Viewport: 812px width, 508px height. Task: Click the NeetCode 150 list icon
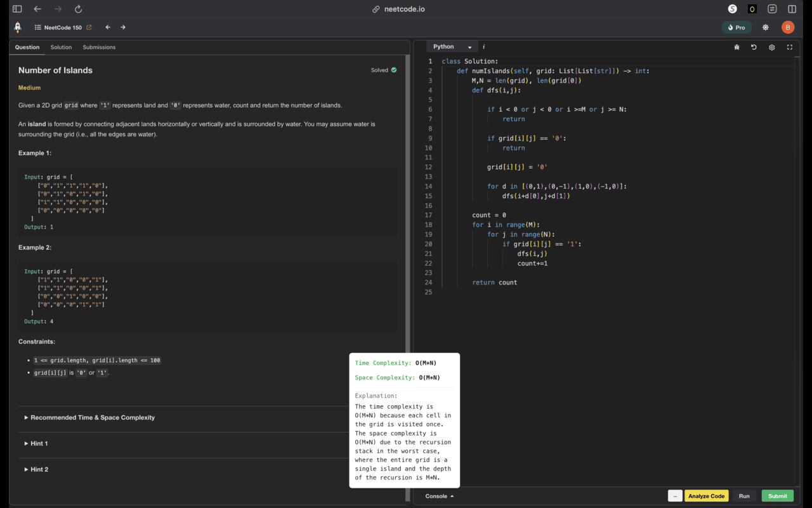coord(36,27)
